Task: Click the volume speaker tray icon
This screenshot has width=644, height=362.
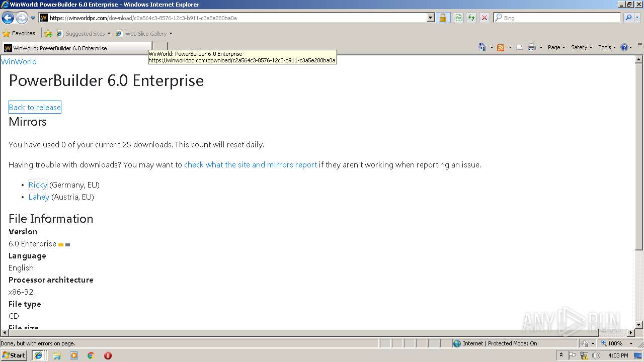Action: tap(596, 355)
